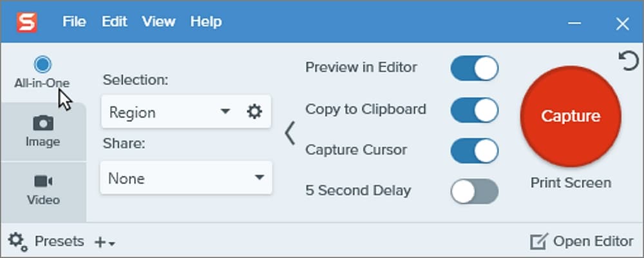Turn off Copy to Clipboard switch
Screen dimensions: 644x258
pos(474,110)
